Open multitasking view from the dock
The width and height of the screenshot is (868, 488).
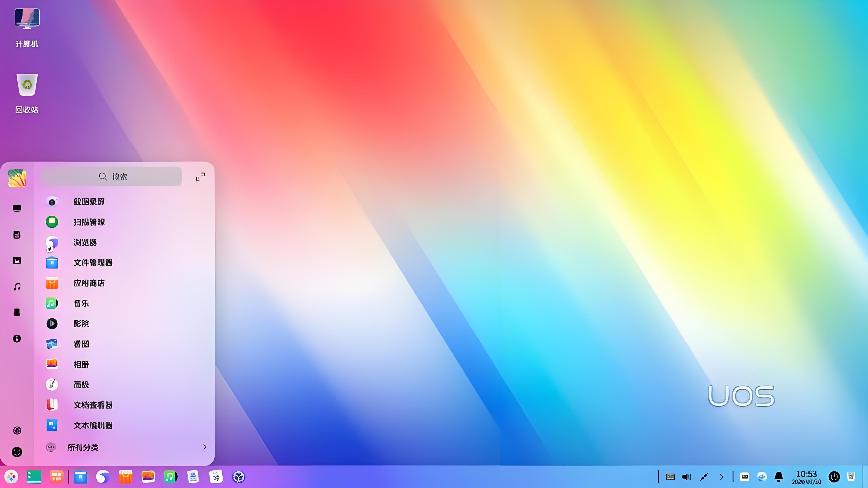[x=57, y=477]
